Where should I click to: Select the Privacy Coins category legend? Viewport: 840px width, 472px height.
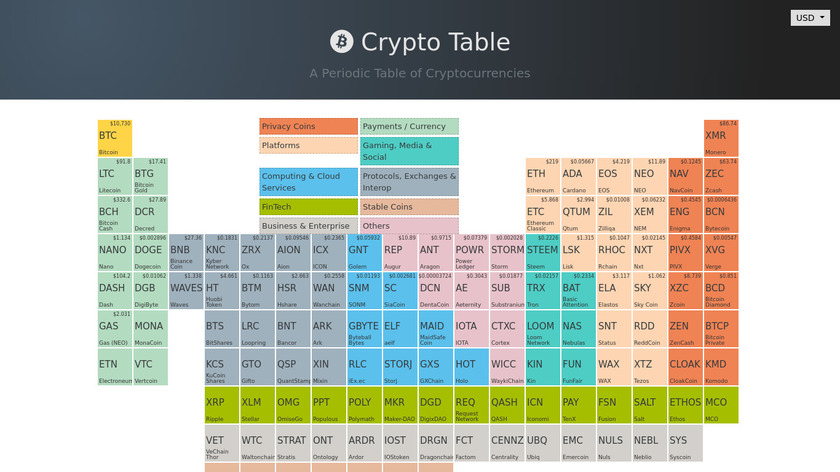[308, 127]
